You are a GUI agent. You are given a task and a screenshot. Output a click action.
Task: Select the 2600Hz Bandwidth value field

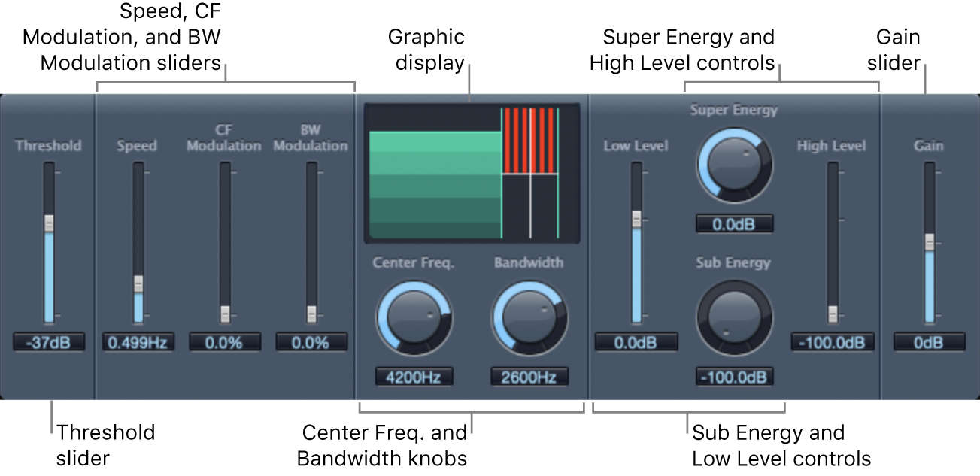coord(529,377)
